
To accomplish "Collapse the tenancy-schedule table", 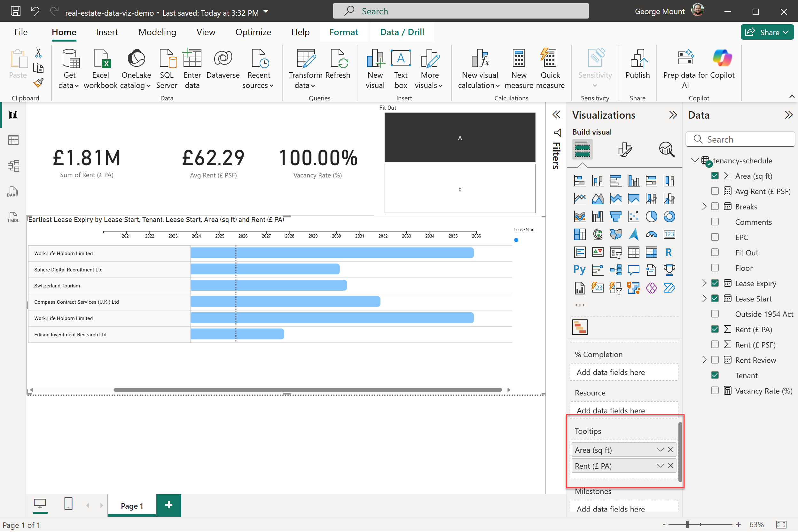I will (x=694, y=160).
